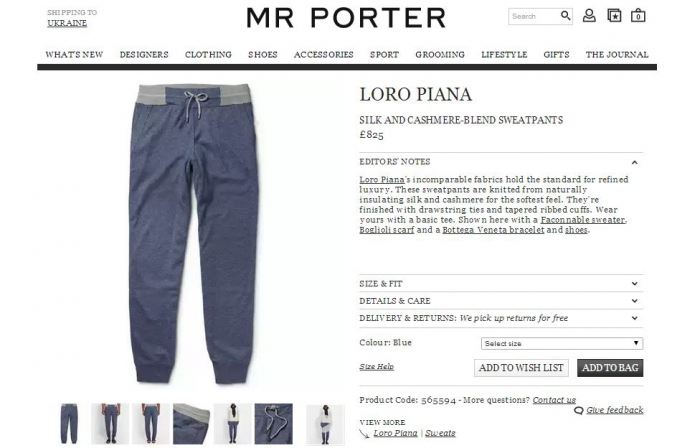Add the sweatpants to bag

[x=610, y=368]
